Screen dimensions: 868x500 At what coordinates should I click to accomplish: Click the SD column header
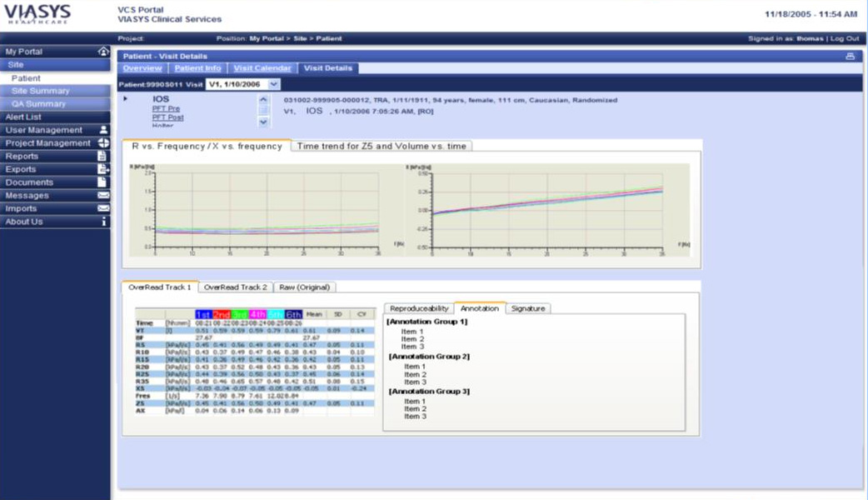click(337, 314)
